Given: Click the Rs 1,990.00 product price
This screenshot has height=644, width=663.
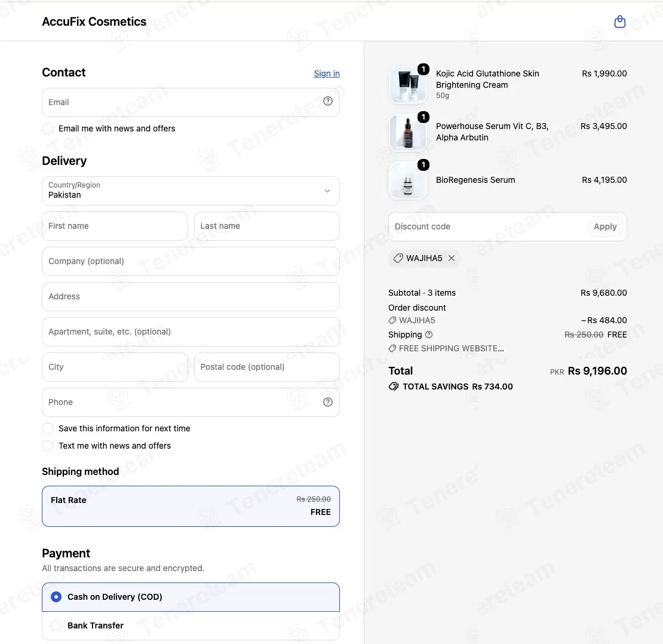Looking at the screenshot, I should (x=604, y=73).
